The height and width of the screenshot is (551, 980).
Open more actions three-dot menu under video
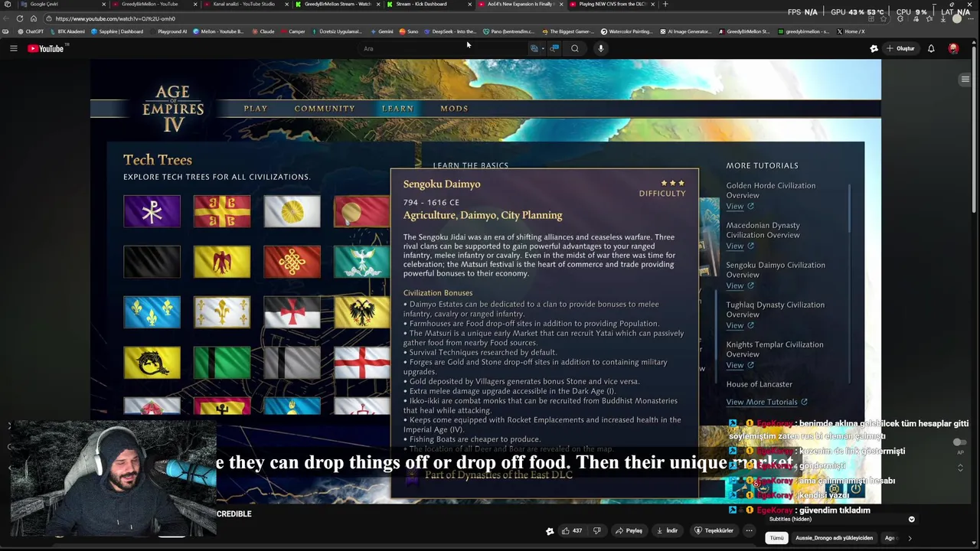pos(750,530)
